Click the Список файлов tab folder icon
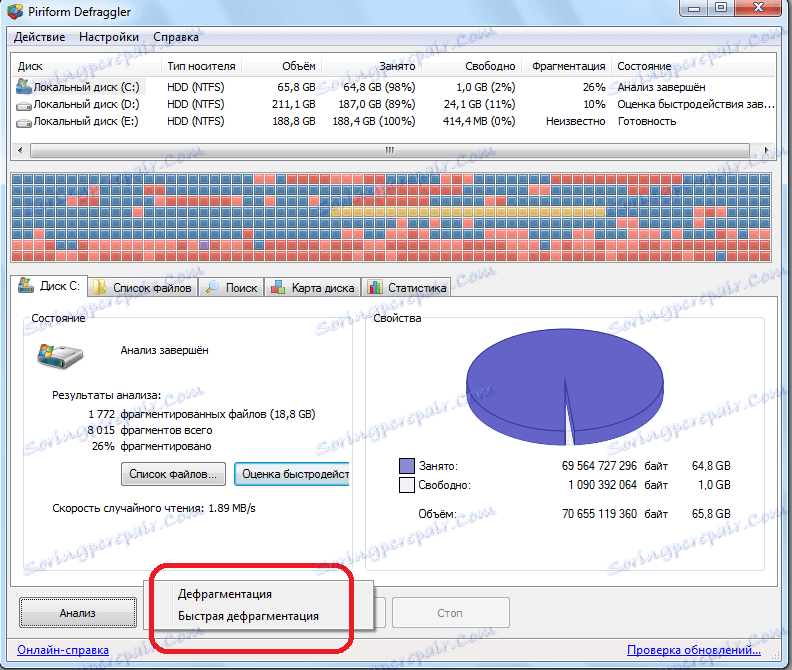 99,287
